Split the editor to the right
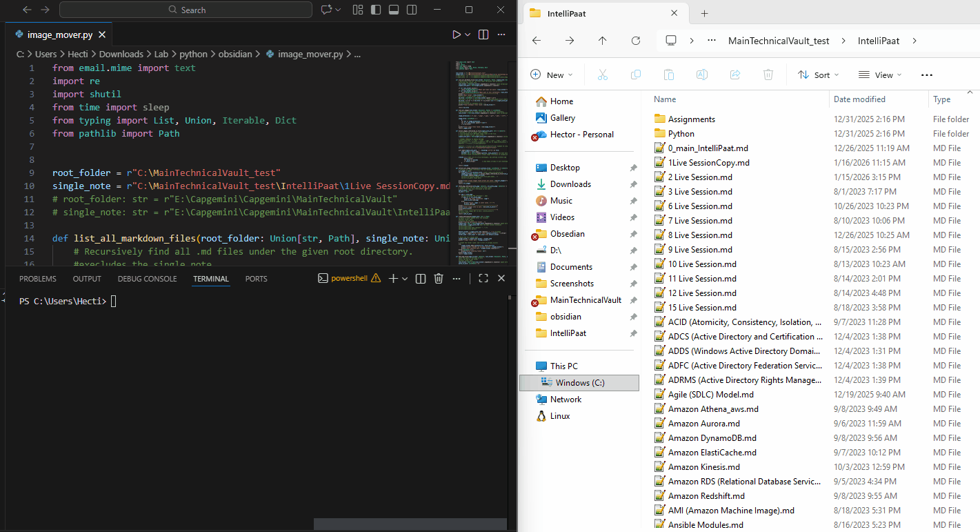 click(483, 35)
